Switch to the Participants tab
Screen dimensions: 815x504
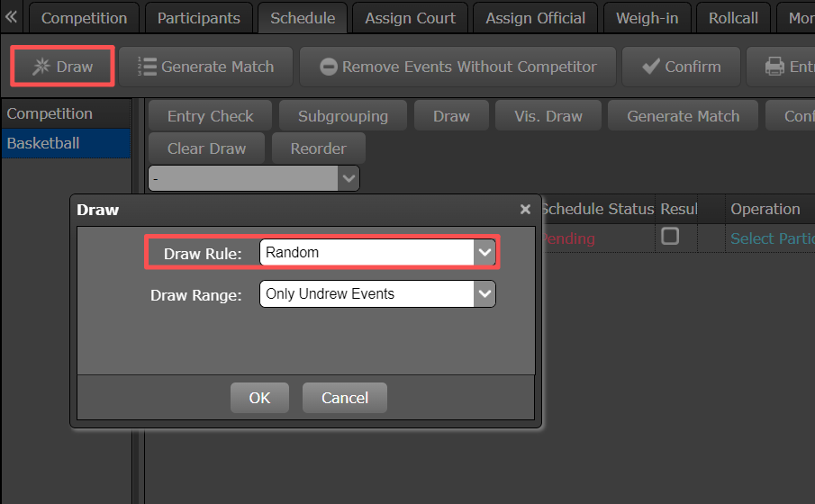[198, 18]
